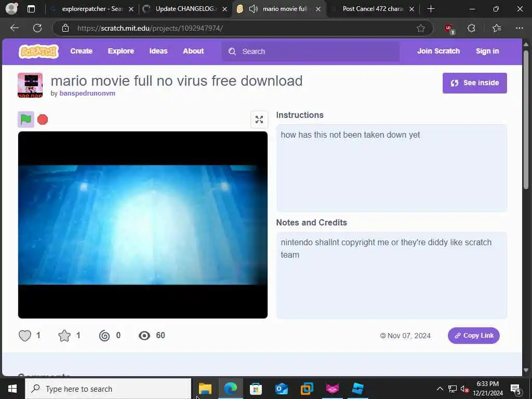Click the Instructions text box
The width and height of the screenshot is (532, 399).
[392, 168]
